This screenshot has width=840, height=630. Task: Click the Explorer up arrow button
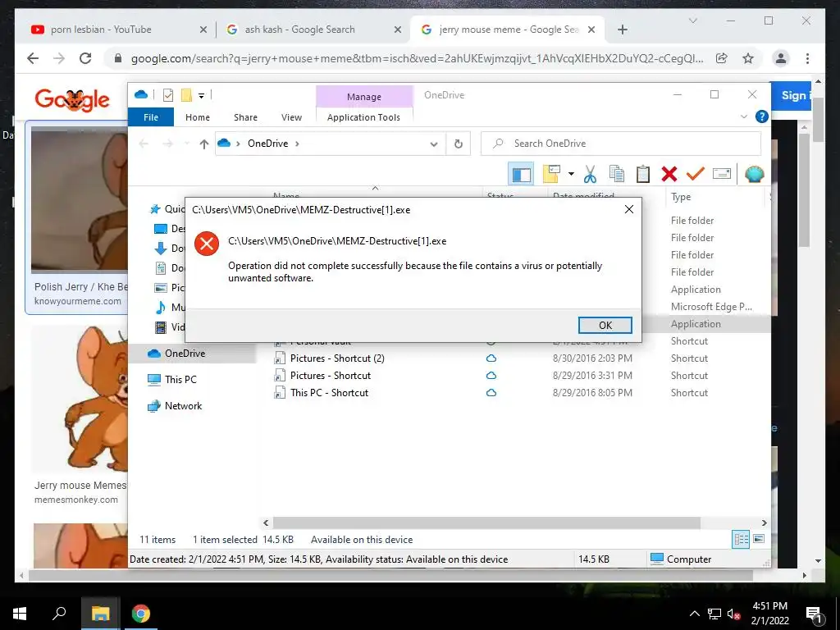pos(203,144)
